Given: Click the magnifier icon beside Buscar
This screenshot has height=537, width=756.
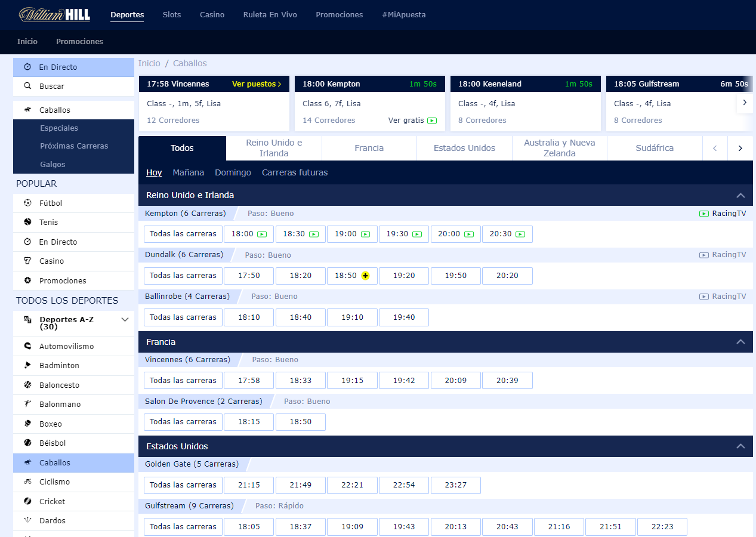Looking at the screenshot, I should point(27,86).
